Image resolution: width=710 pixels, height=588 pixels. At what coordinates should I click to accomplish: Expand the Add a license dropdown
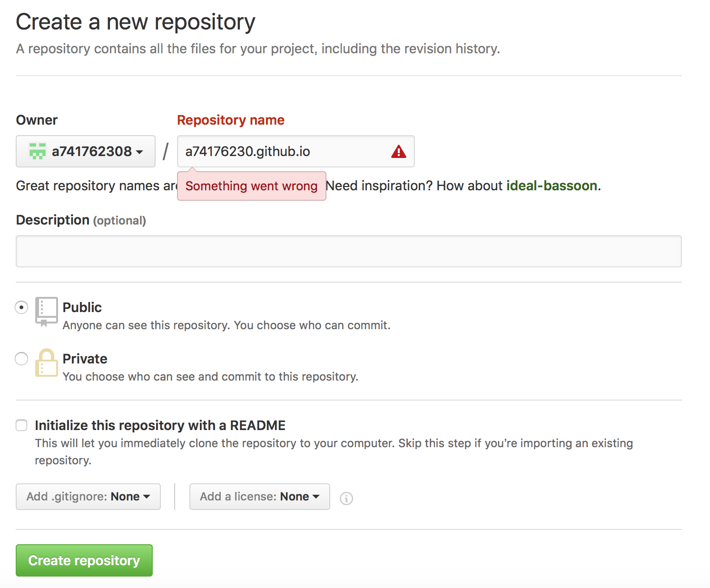259,497
